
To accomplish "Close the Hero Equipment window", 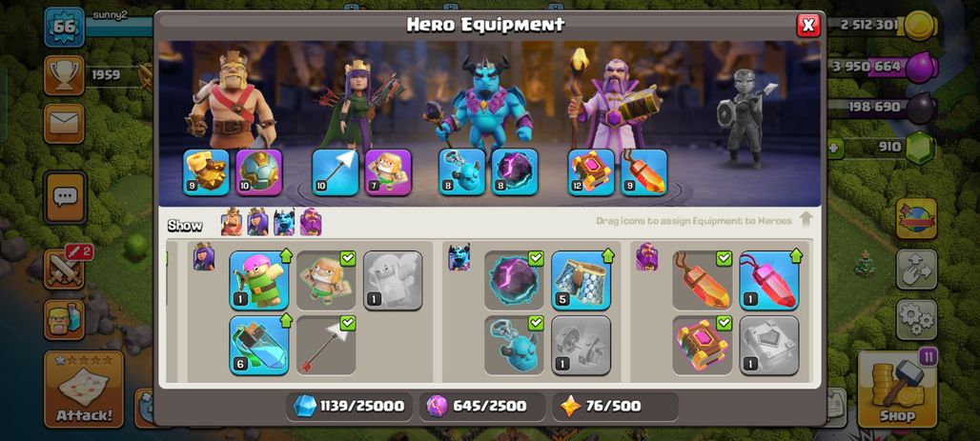I will coord(808,25).
